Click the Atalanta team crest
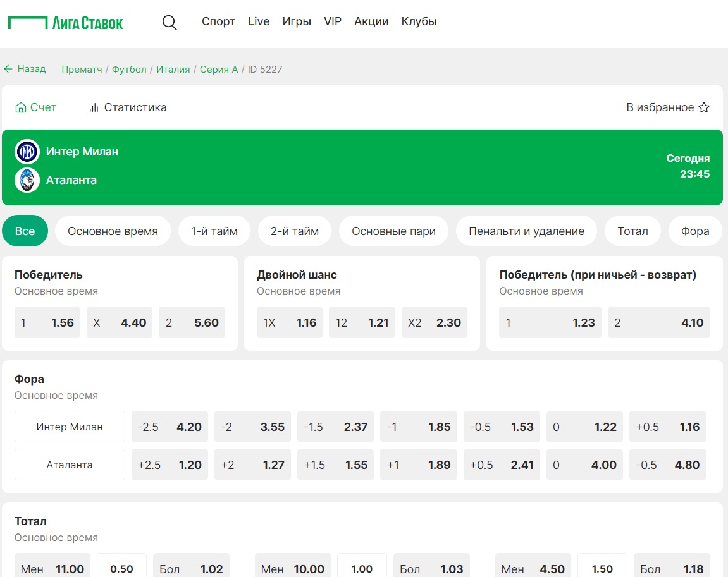 coord(27,180)
